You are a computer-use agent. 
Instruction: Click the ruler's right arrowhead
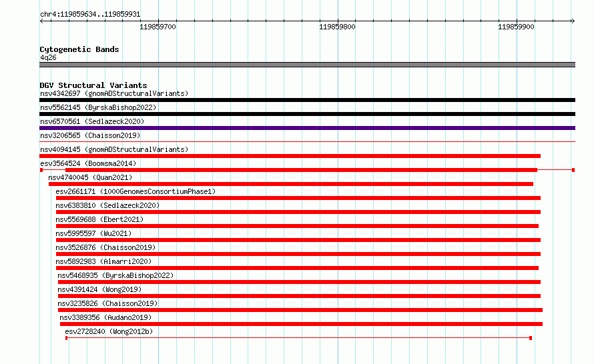coord(573,21)
